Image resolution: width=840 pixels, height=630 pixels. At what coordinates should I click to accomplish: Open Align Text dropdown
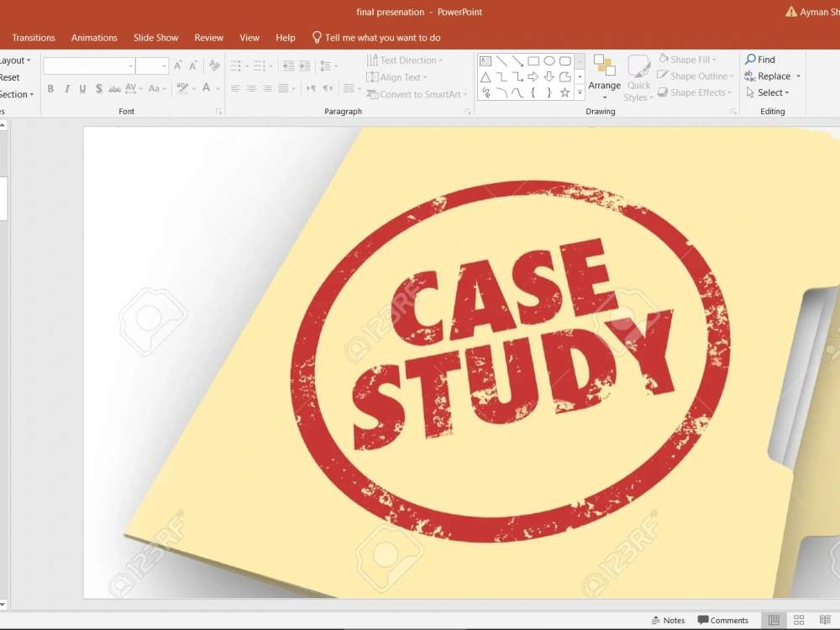(396, 77)
